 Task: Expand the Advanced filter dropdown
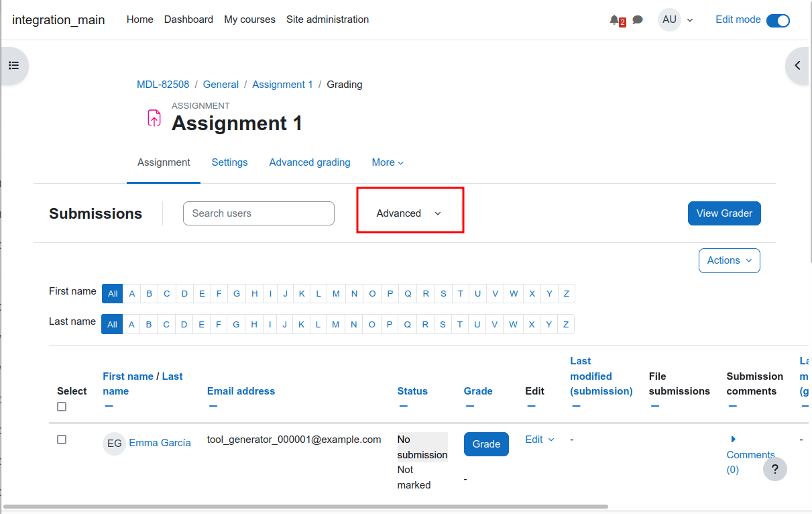pyautogui.click(x=409, y=213)
